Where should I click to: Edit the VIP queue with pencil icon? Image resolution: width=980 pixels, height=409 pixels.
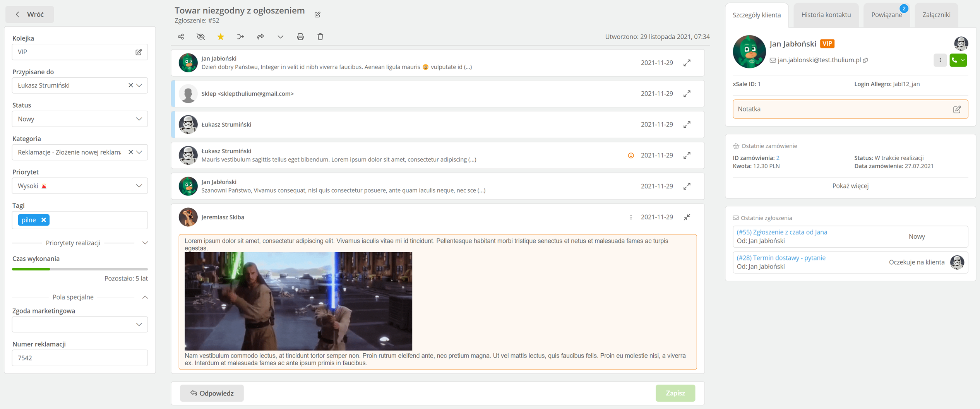click(139, 52)
